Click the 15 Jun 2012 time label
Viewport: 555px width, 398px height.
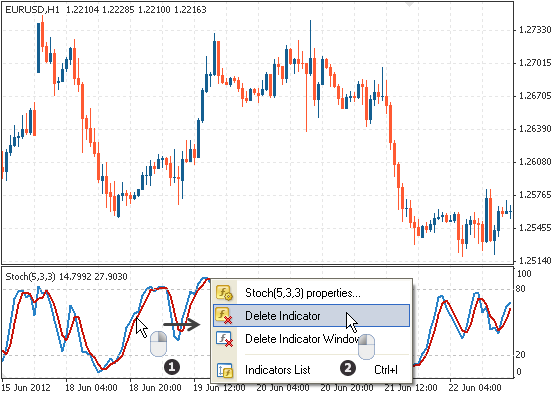[x=26, y=388]
